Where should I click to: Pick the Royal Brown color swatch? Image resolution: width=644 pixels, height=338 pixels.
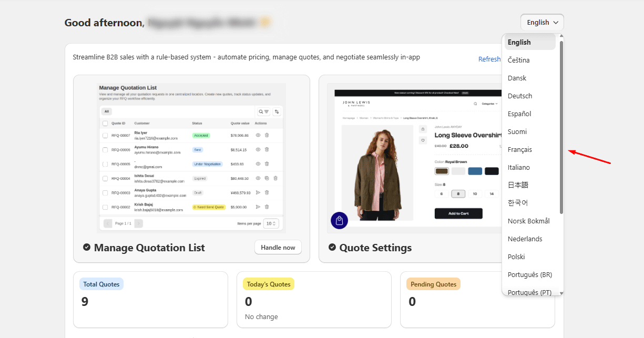click(x=442, y=171)
